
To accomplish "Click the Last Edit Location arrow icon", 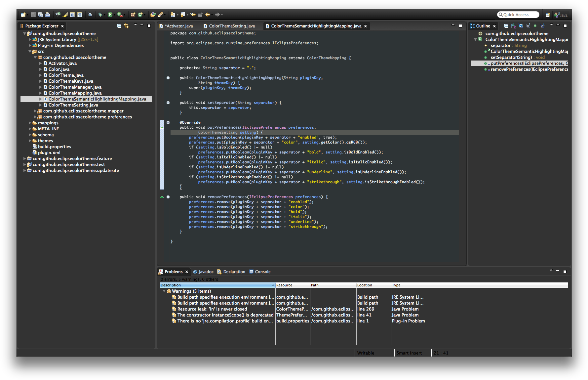I will [x=193, y=15].
